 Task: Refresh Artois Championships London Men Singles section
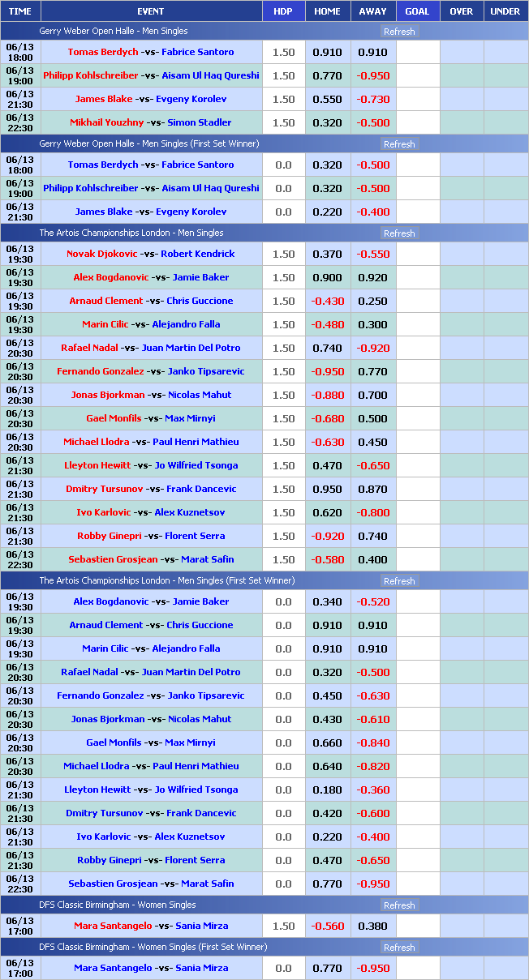point(398,233)
